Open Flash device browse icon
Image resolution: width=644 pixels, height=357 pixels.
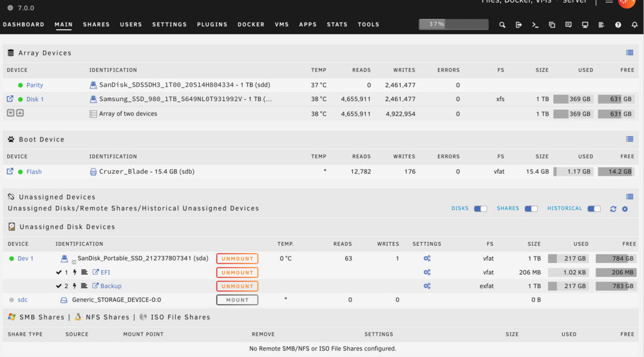[x=10, y=171]
